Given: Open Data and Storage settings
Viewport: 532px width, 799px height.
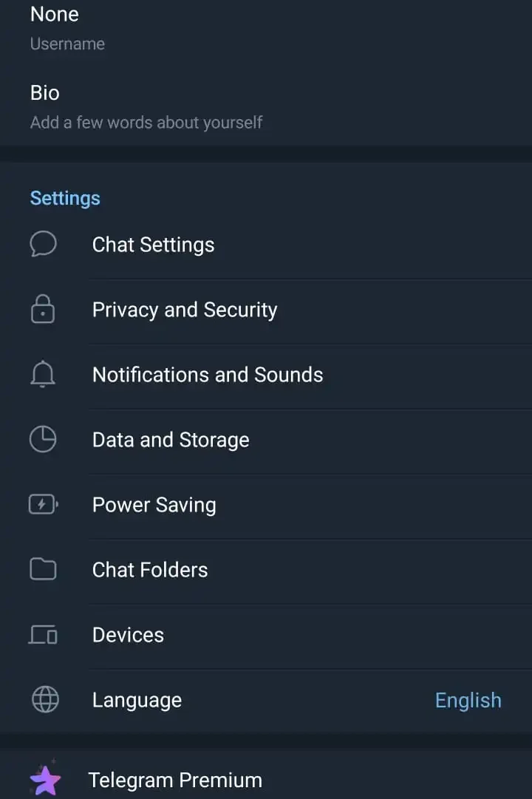Looking at the screenshot, I should pos(171,440).
